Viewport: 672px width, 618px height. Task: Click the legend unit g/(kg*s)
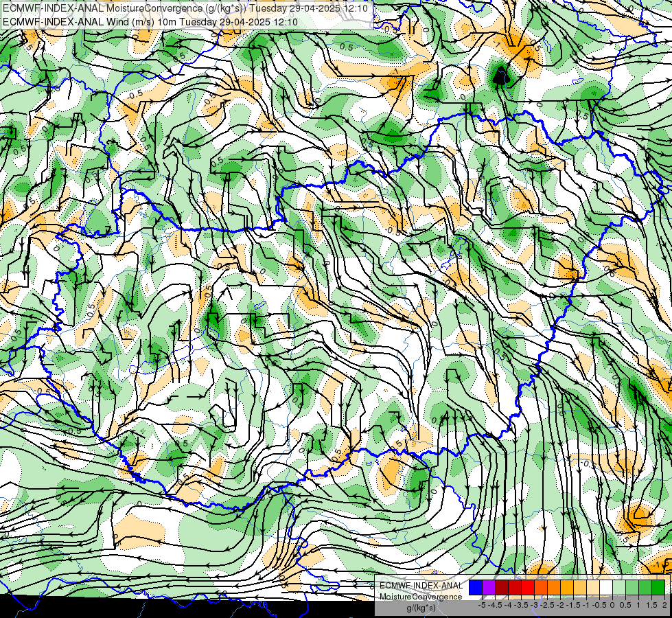coord(421,608)
